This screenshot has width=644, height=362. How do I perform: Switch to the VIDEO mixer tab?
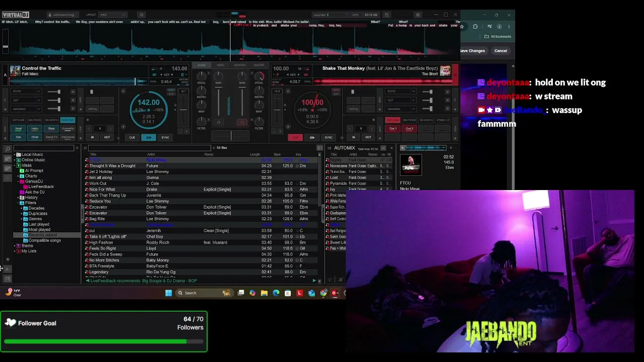click(220, 65)
